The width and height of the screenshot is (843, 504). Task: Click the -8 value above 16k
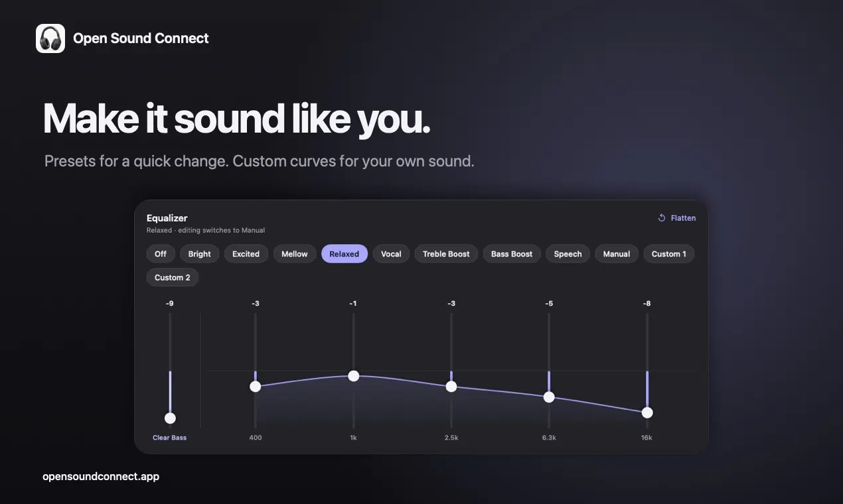tap(647, 304)
